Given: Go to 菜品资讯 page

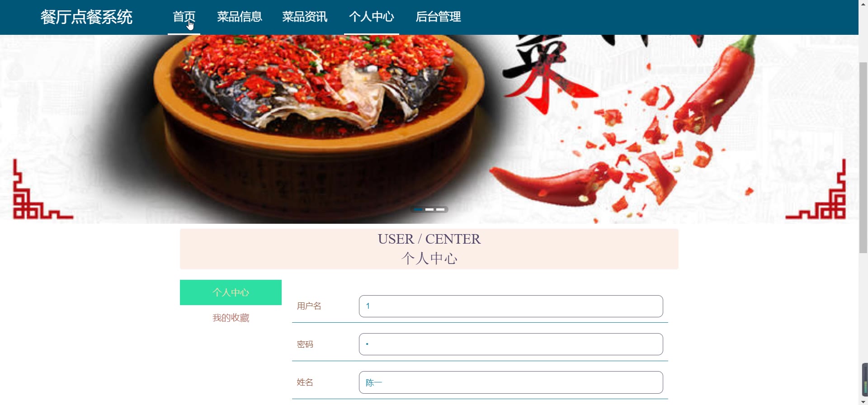Looking at the screenshot, I should [305, 17].
